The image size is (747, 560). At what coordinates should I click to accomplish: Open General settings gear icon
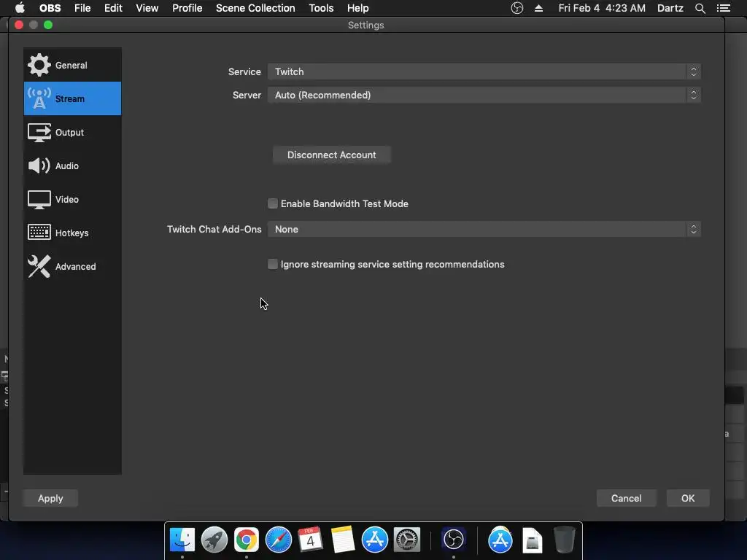point(39,65)
